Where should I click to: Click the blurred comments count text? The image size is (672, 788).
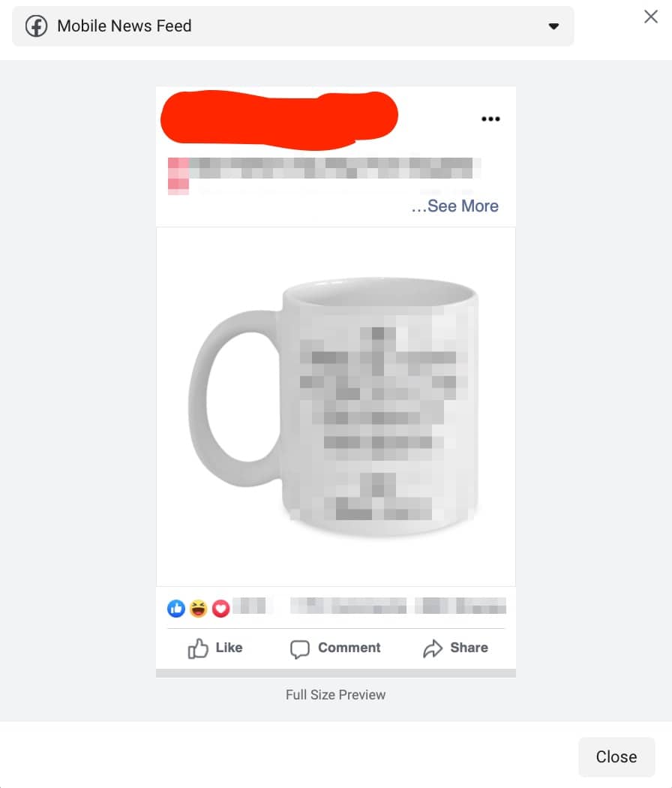(x=348, y=606)
